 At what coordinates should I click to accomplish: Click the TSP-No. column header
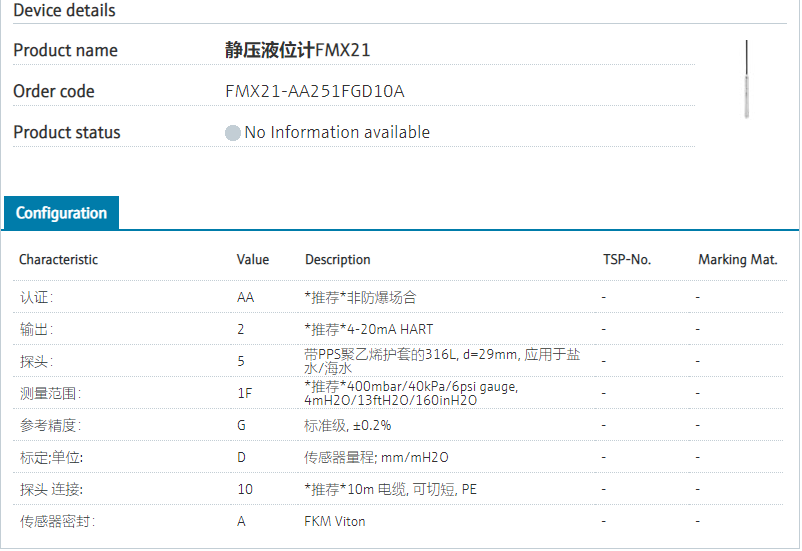(627, 260)
